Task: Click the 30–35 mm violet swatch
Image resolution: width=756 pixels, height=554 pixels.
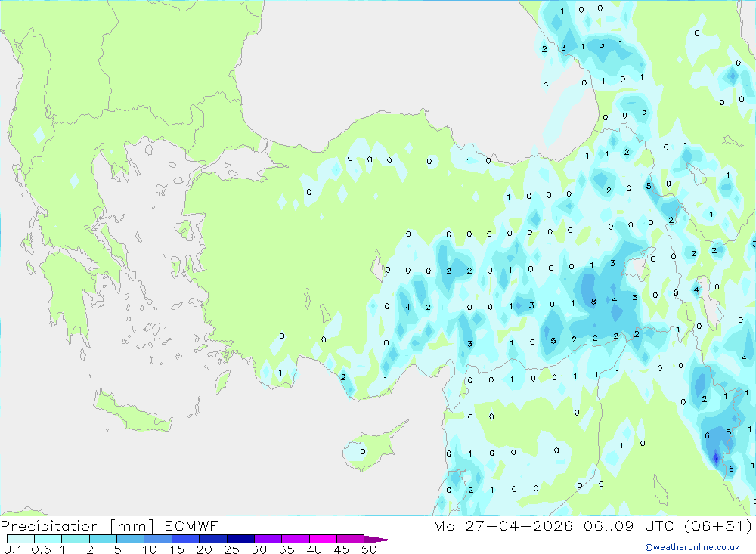Action: [x=268, y=539]
